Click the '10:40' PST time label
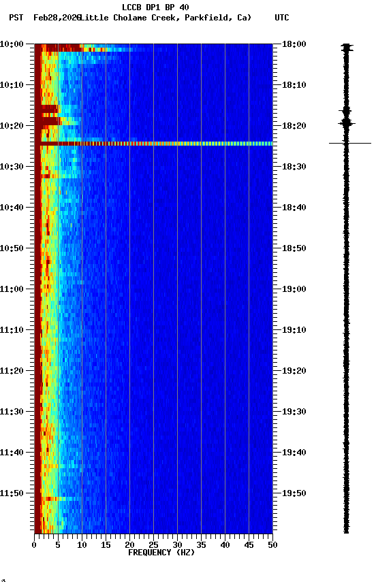Viewport: 376px width, 588px height. click(x=12, y=208)
